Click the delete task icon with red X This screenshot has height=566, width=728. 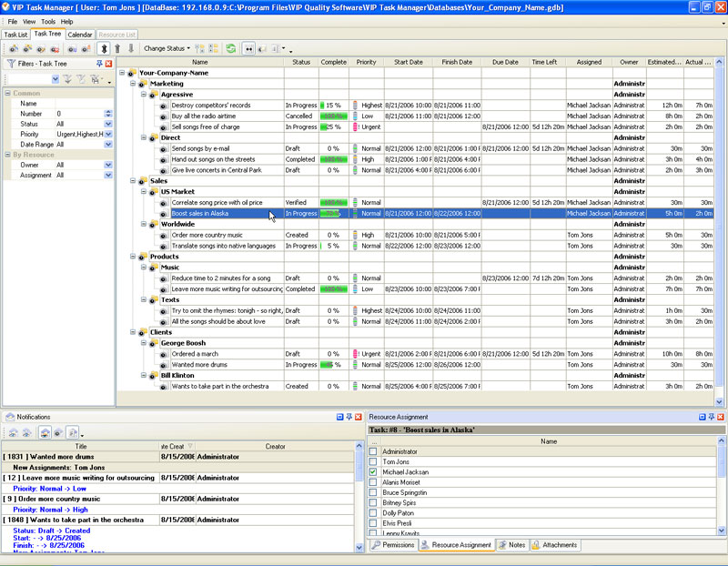tap(55, 48)
